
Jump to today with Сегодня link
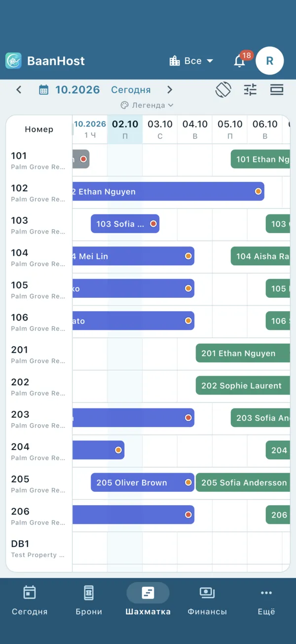click(131, 90)
